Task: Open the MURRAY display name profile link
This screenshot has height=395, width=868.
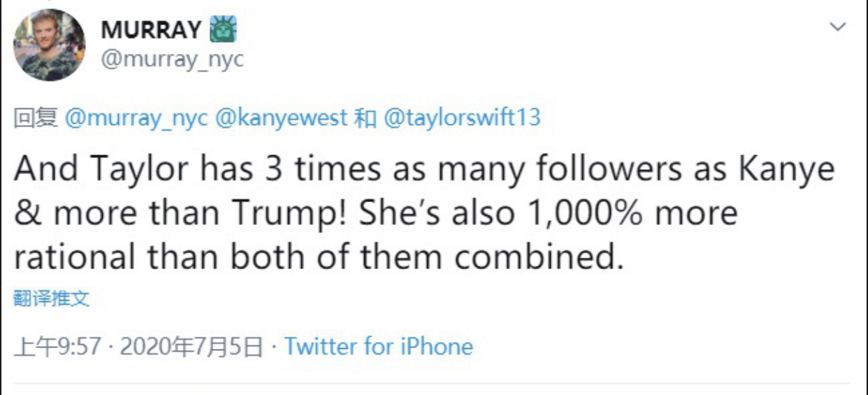Action: 151,29
